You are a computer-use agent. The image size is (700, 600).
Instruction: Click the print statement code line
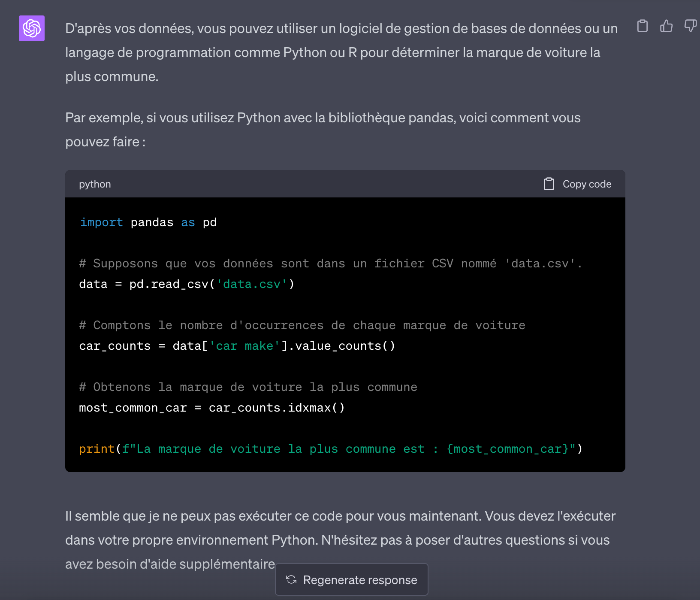click(x=330, y=449)
